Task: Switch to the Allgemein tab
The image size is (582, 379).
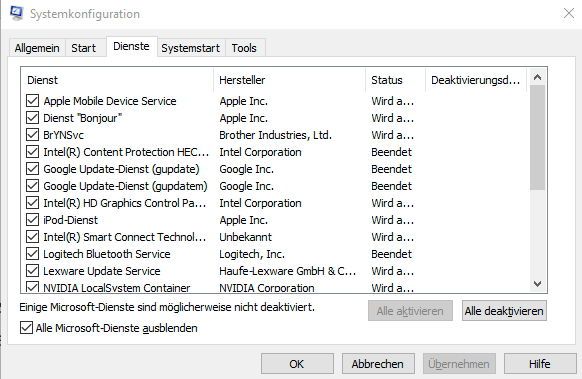Action: pyautogui.click(x=37, y=48)
